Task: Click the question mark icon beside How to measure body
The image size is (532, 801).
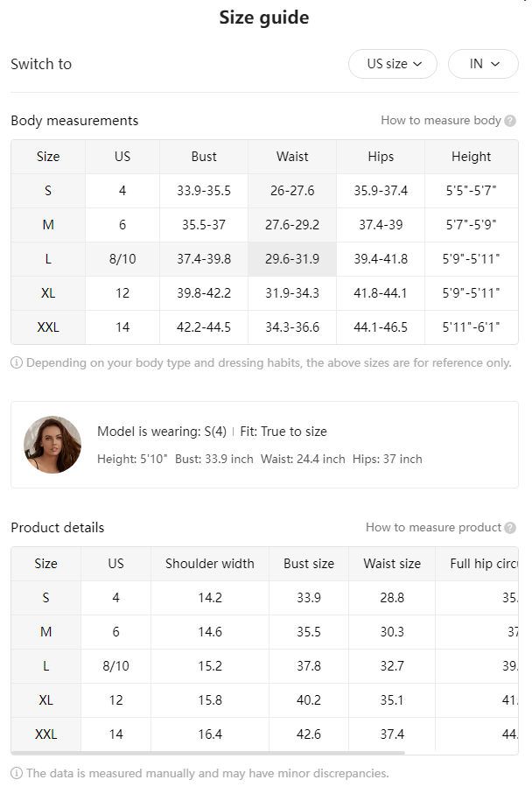Action: point(509,121)
